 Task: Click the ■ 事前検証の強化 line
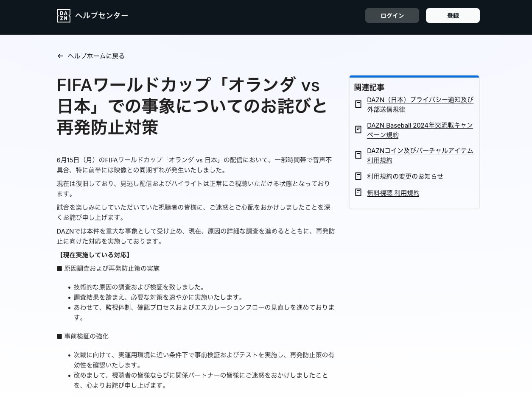coord(83,336)
